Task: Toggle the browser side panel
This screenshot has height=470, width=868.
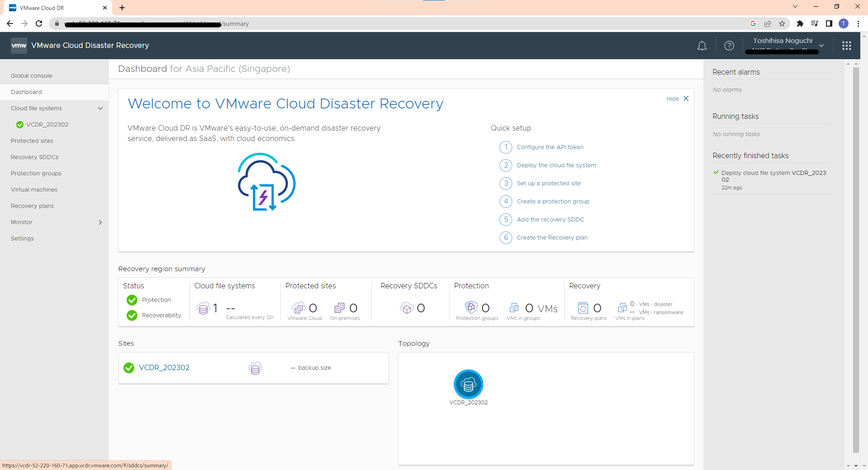Action: [x=829, y=23]
